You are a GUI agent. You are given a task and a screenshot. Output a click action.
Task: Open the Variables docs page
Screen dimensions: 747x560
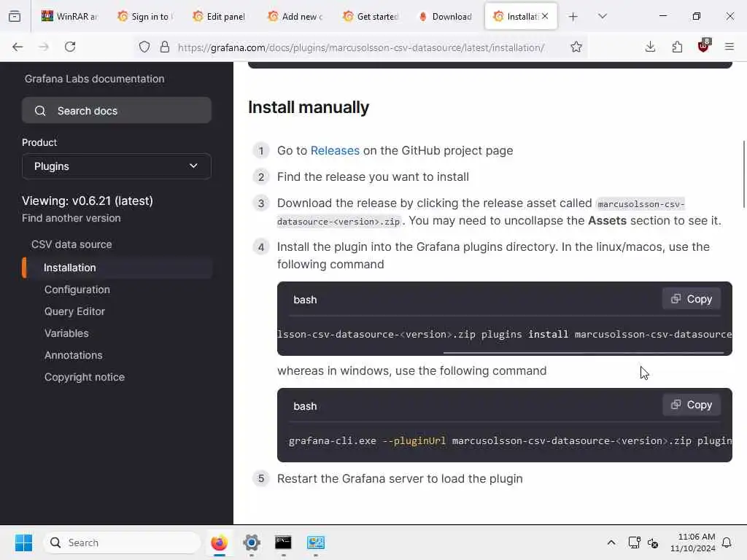[66, 333]
